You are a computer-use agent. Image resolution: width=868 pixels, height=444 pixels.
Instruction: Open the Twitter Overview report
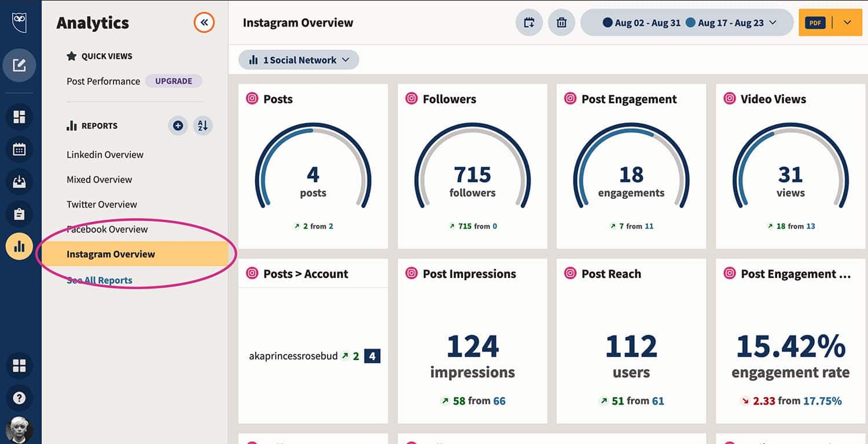pyautogui.click(x=102, y=204)
